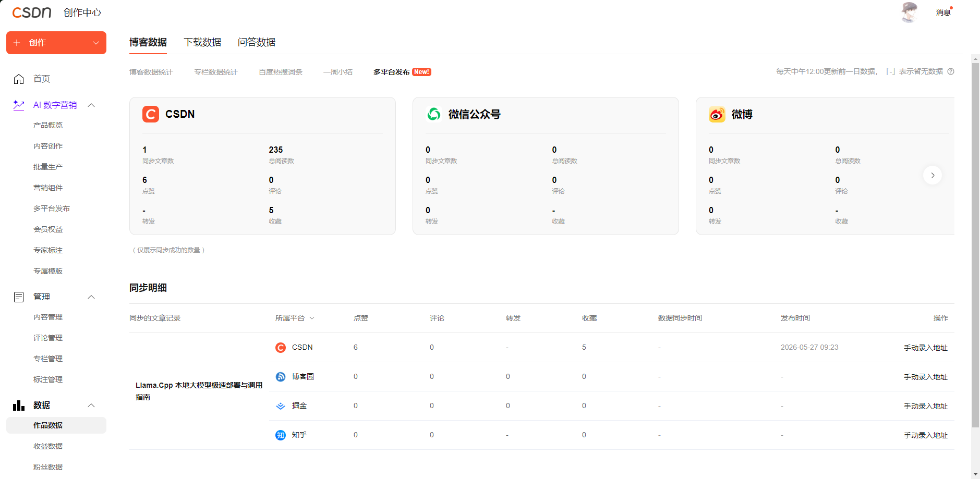Go to 首页 in sidebar
The height and width of the screenshot is (479, 980).
[42, 79]
